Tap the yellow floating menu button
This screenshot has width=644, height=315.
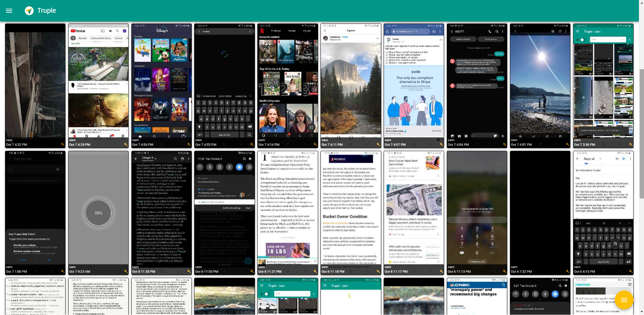click(624, 300)
